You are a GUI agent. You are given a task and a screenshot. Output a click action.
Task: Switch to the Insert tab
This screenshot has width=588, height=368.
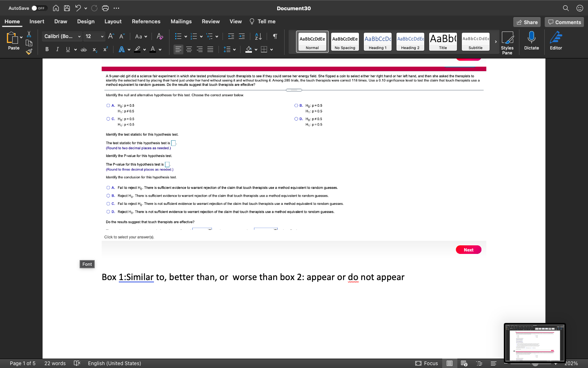[x=37, y=21]
